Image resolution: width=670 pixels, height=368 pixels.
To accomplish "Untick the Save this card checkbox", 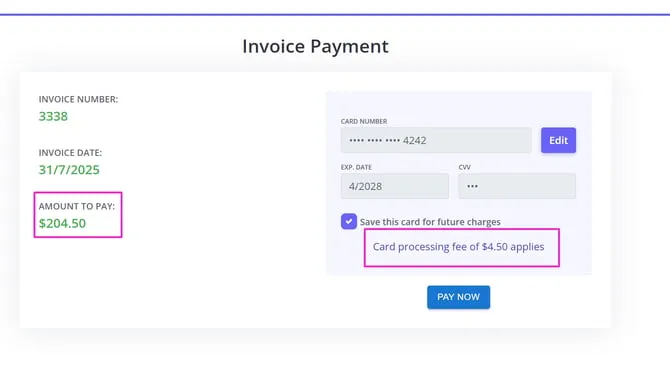I will [x=349, y=221].
